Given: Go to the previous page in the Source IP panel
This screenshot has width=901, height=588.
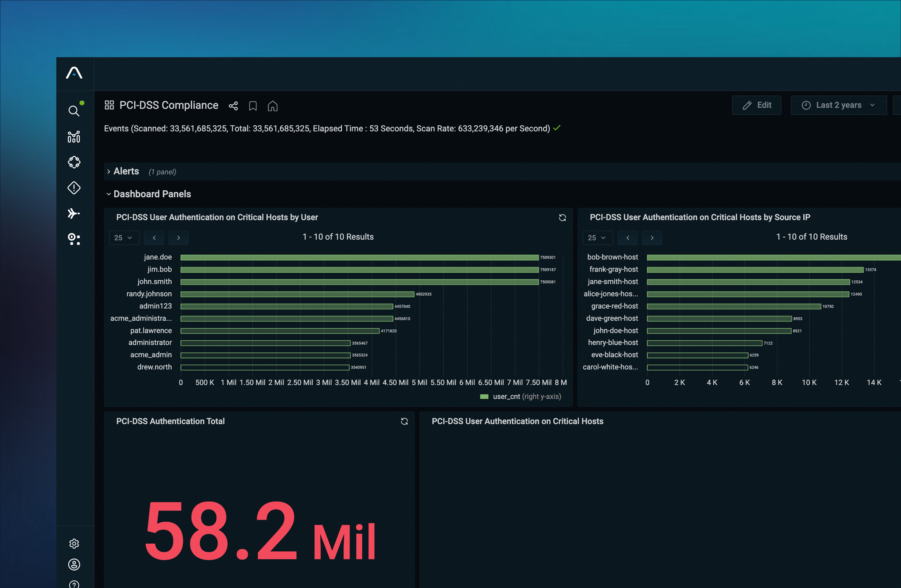Looking at the screenshot, I should point(627,238).
